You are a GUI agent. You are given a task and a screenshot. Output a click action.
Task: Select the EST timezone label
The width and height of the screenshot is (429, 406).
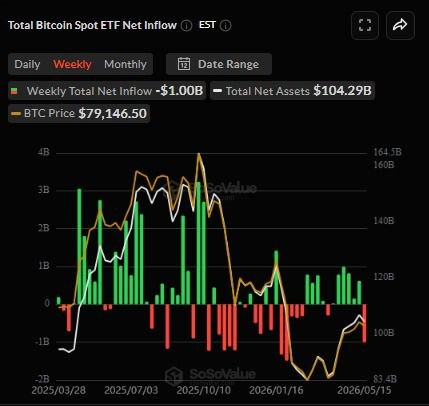pos(207,25)
